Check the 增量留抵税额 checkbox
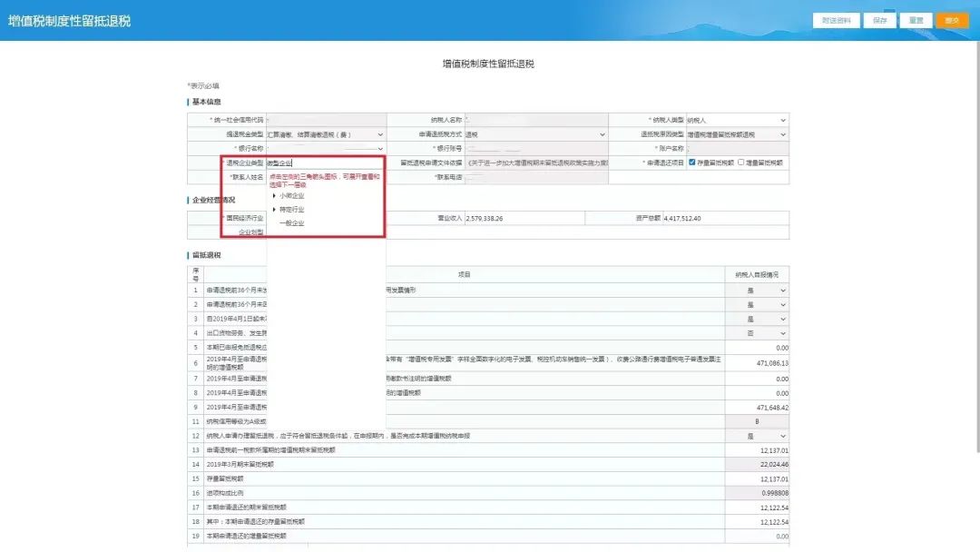Screen dimensions: 980x552 pyautogui.click(x=741, y=163)
